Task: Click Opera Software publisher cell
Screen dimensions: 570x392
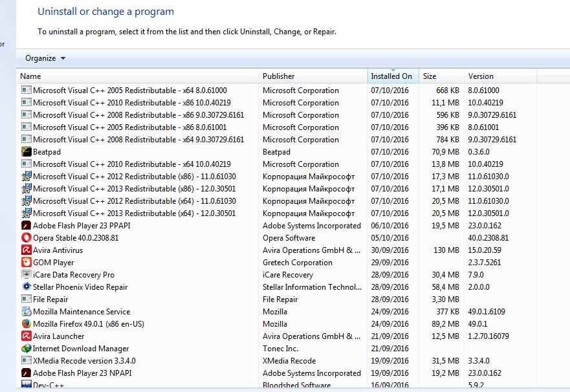Action: pos(289,238)
